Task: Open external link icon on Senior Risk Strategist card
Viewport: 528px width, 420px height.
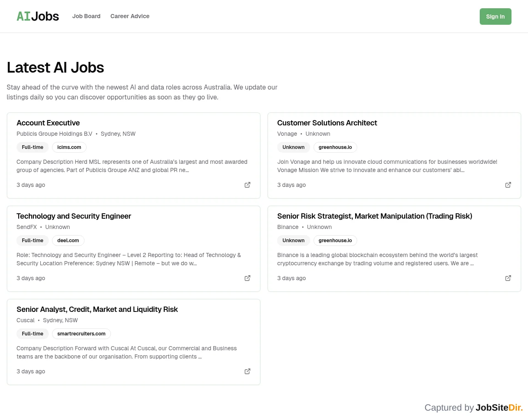Action: point(508,278)
